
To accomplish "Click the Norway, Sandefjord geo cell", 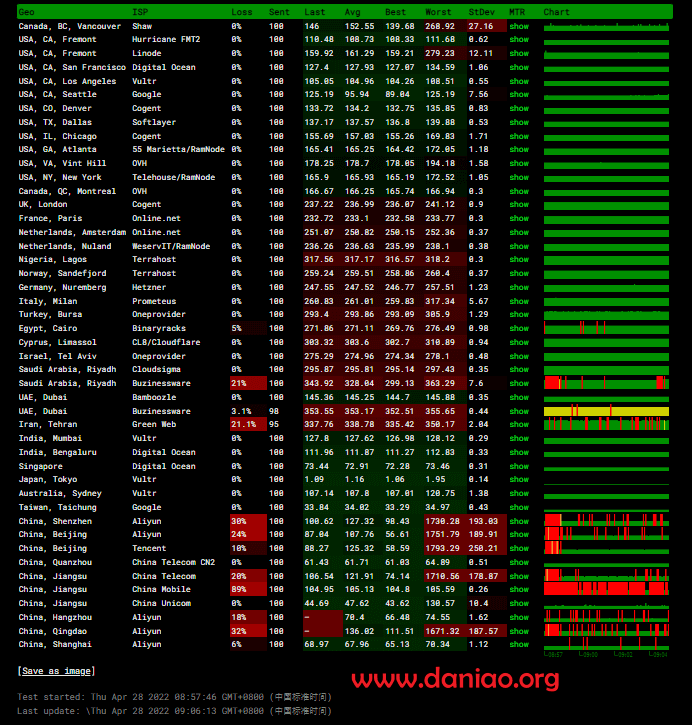I will (x=62, y=273).
